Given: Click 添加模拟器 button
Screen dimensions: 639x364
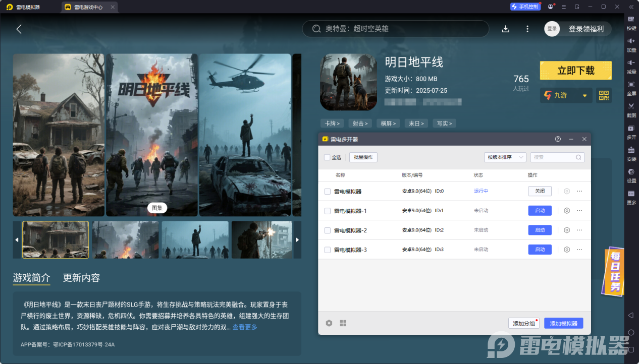Looking at the screenshot, I should [x=563, y=323].
